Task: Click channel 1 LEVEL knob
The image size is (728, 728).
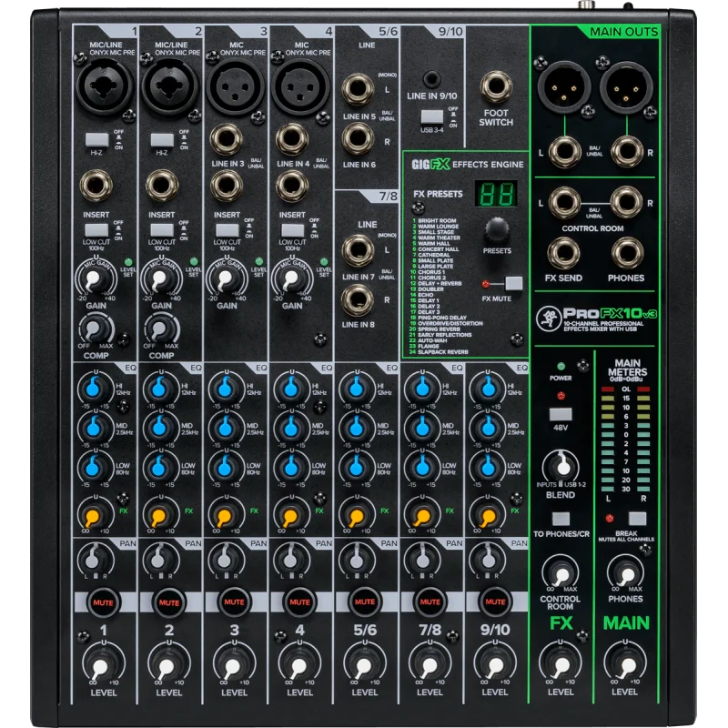Action: [x=103, y=666]
